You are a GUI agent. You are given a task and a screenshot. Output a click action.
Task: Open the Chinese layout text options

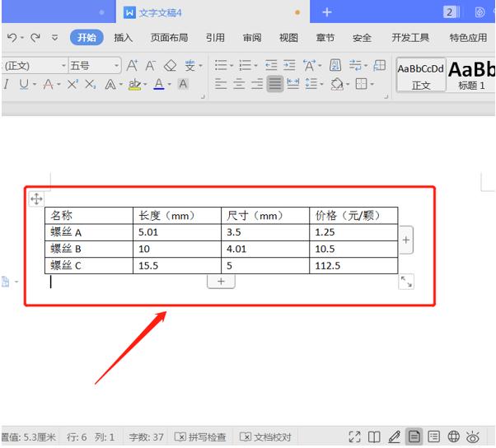coord(309,65)
